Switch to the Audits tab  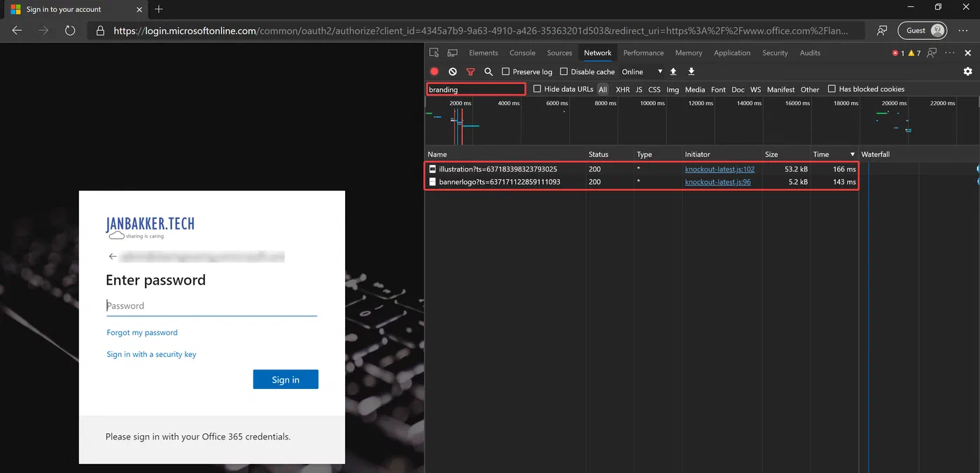click(810, 52)
